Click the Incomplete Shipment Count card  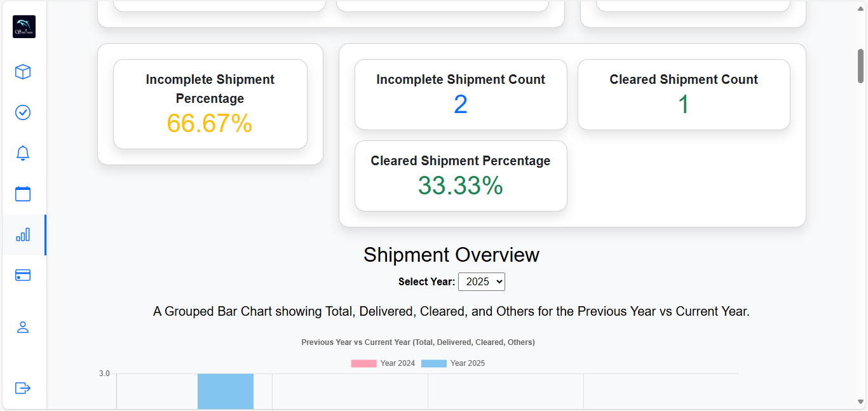(x=461, y=95)
